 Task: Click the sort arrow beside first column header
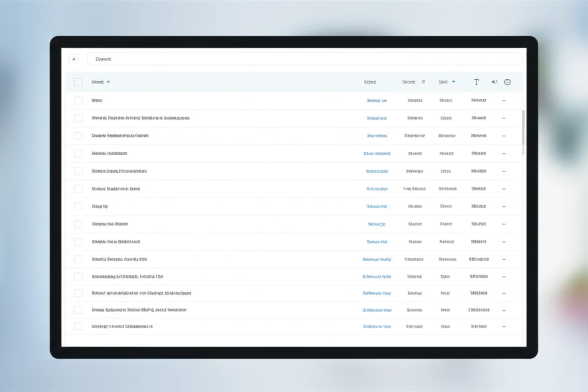pyautogui.click(x=109, y=82)
